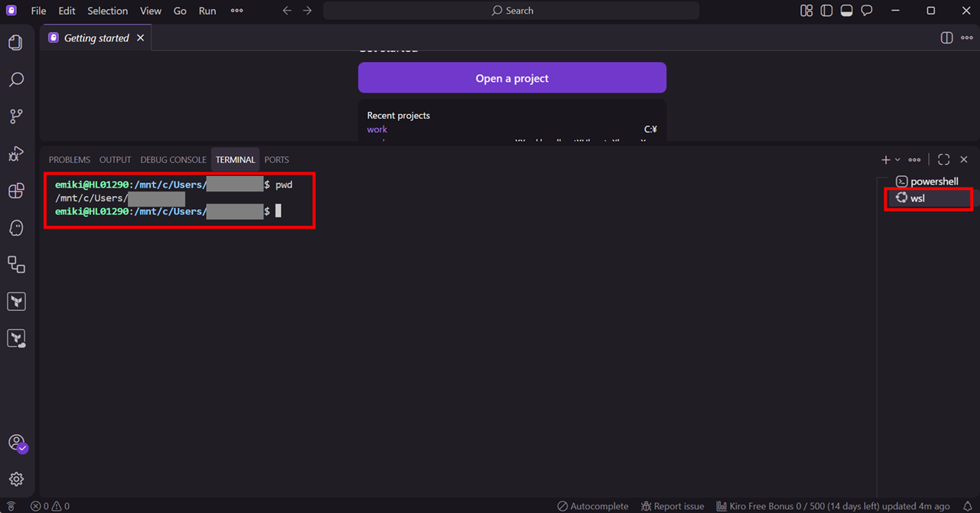Open the notifications bell in status bar
This screenshot has height=513, width=980.
tap(968, 506)
